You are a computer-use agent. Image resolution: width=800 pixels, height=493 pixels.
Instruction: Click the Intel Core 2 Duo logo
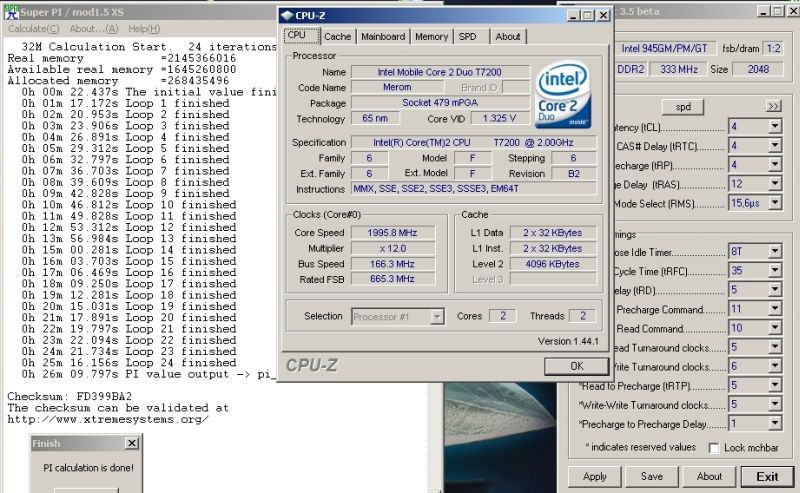(x=564, y=95)
